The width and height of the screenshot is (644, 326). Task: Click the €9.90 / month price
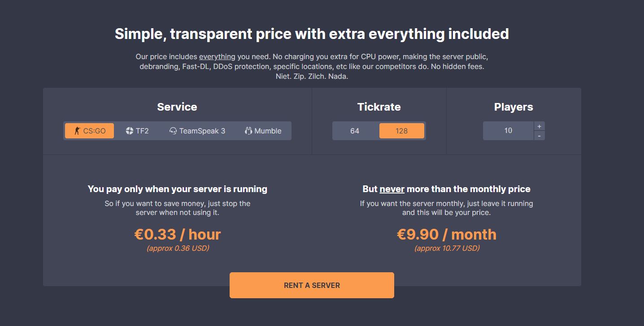447,234
